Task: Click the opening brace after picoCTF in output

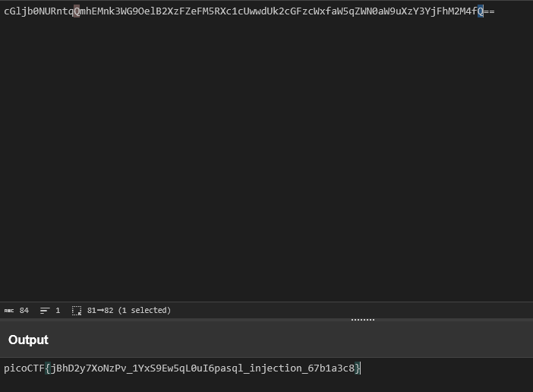Action: [48, 368]
